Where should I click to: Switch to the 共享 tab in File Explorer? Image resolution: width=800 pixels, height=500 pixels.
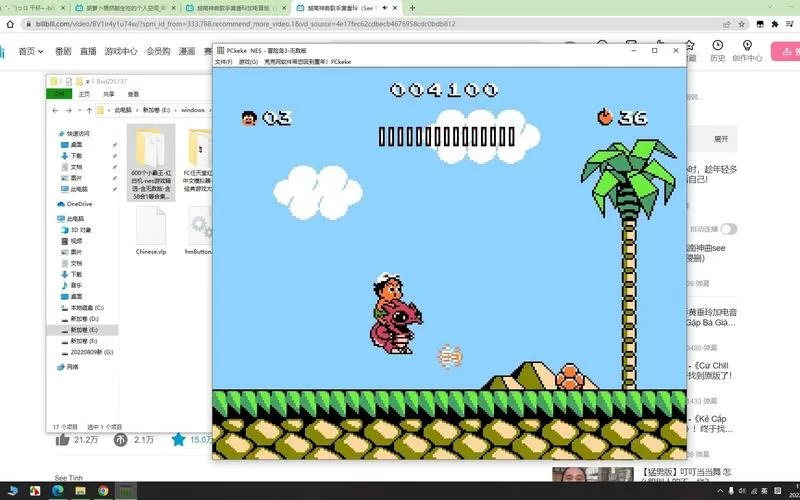tap(109, 94)
